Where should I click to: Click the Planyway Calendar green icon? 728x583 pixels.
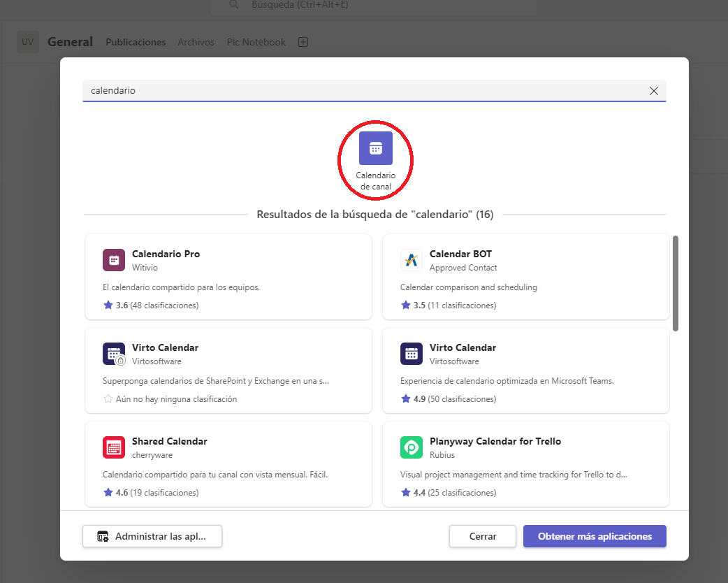[412, 447]
